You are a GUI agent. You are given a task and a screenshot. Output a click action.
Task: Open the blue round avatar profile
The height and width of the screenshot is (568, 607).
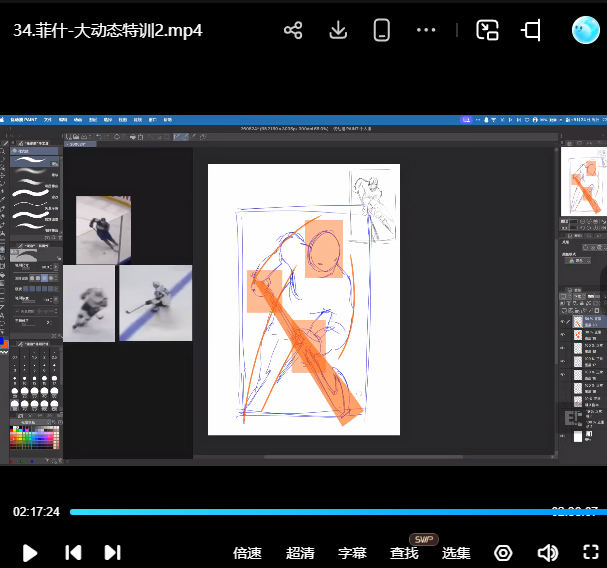(586, 30)
